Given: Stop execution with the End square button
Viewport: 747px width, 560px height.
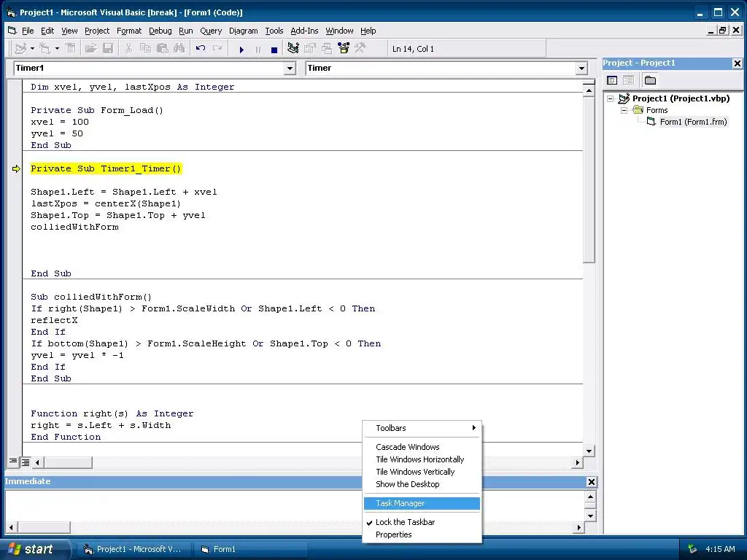Looking at the screenshot, I should 274,49.
